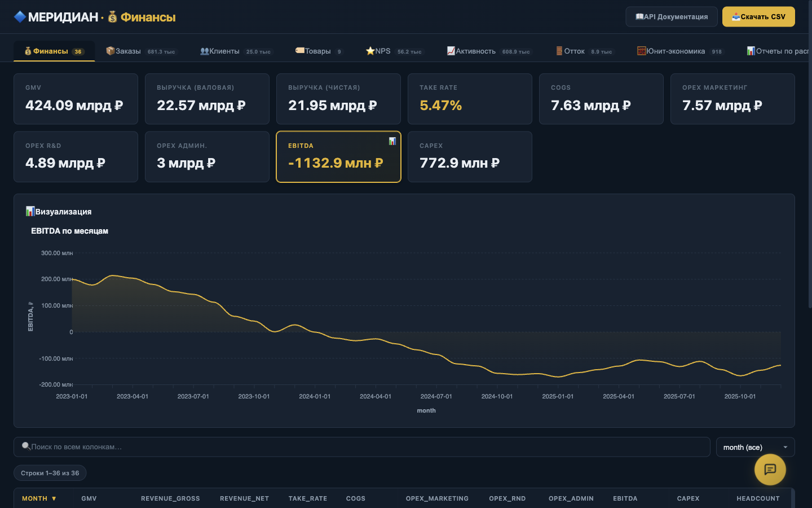Click the abacus icon of Юнит-экономика tab
Viewport: 812px width, 508px height.
coord(642,51)
